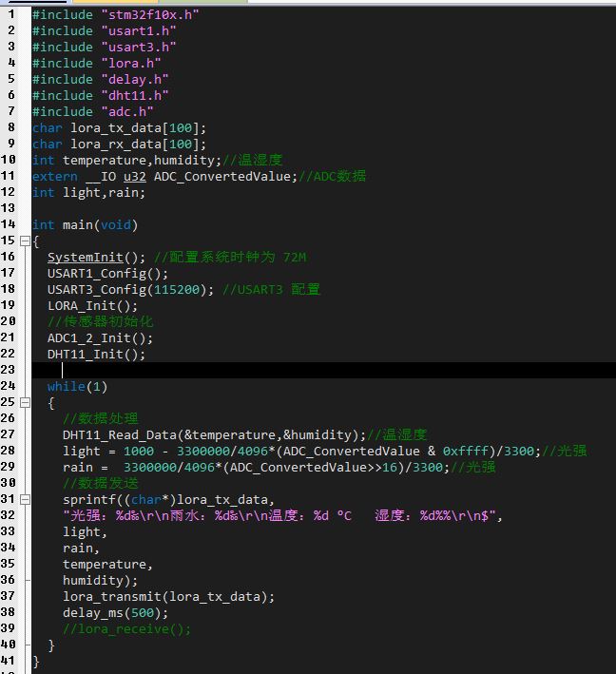Click the 0xffff mask value
The height and width of the screenshot is (674, 616).
click(x=465, y=452)
